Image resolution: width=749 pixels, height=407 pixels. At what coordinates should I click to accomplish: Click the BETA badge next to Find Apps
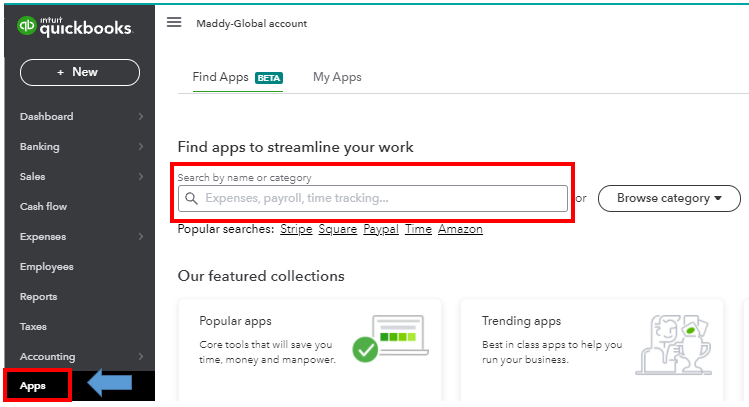(x=269, y=78)
